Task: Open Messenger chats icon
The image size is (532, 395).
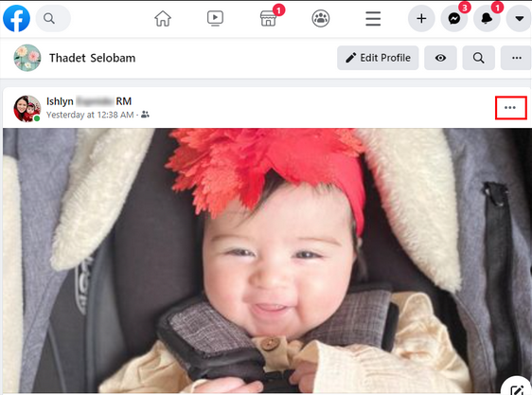Action: 454,18
